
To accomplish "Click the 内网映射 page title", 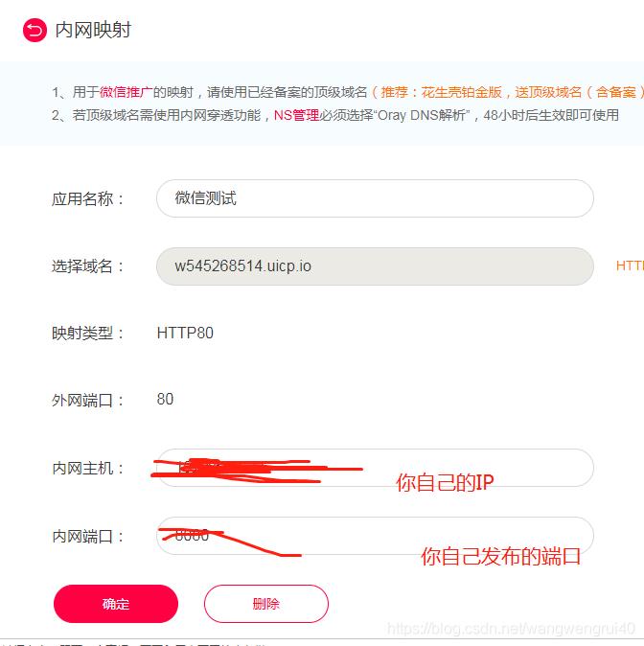I will (93, 31).
